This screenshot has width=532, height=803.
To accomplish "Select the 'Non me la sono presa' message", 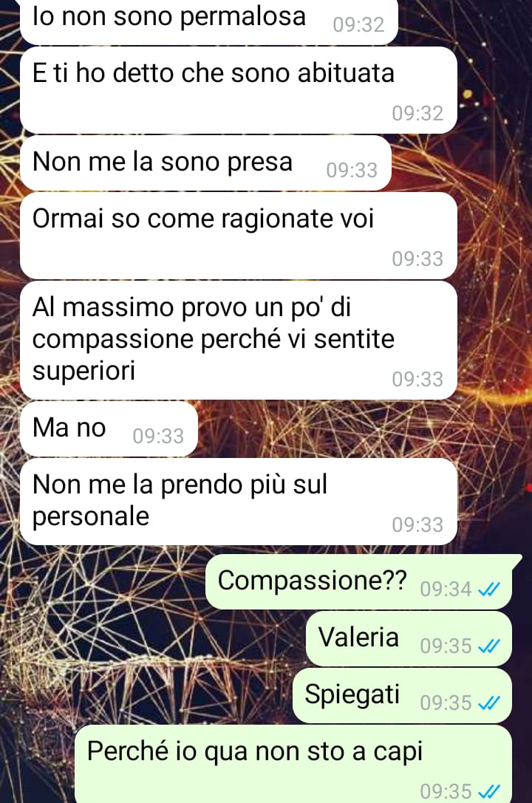I will 206,163.
